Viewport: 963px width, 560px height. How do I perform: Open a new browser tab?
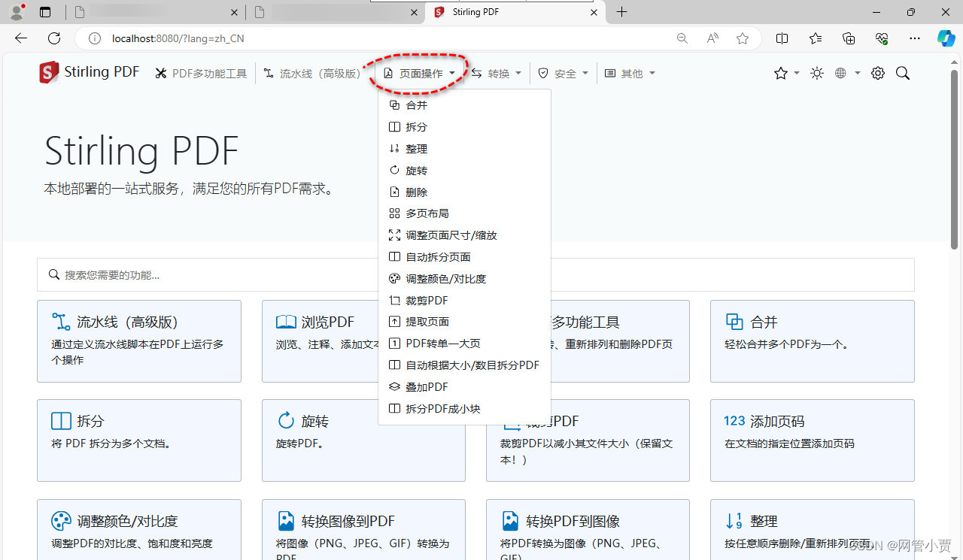(621, 12)
